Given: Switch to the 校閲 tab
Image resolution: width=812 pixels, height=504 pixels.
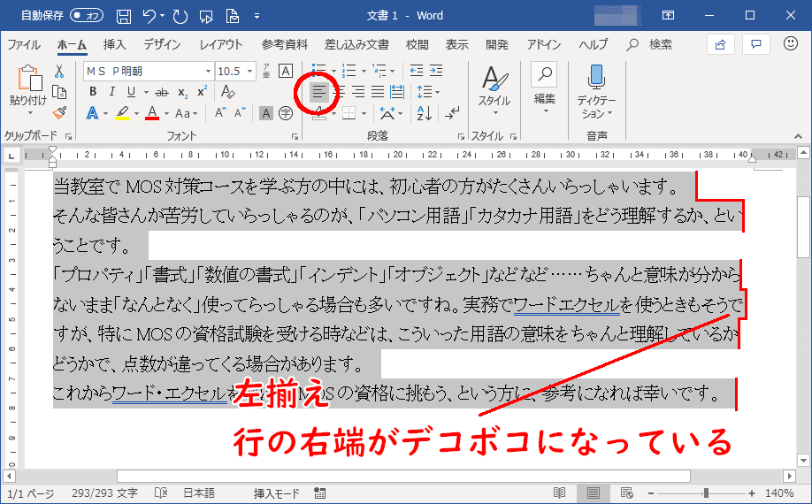Looking at the screenshot, I should tap(417, 44).
